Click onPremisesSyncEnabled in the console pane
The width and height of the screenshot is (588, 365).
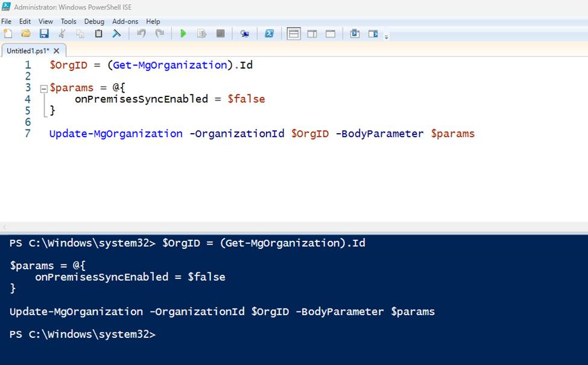click(102, 277)
